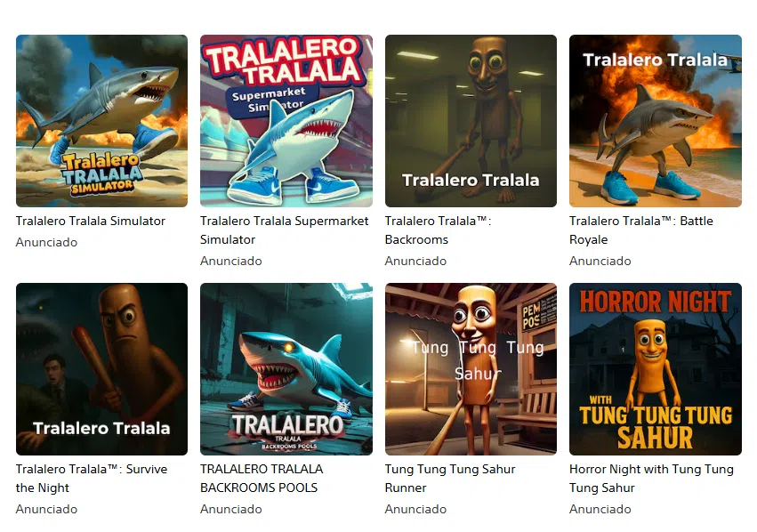Screen dimensions: 757x532
Task: Click the "Tralalero Tralala Supermarket Simulator" title
Action: point(285,230)
